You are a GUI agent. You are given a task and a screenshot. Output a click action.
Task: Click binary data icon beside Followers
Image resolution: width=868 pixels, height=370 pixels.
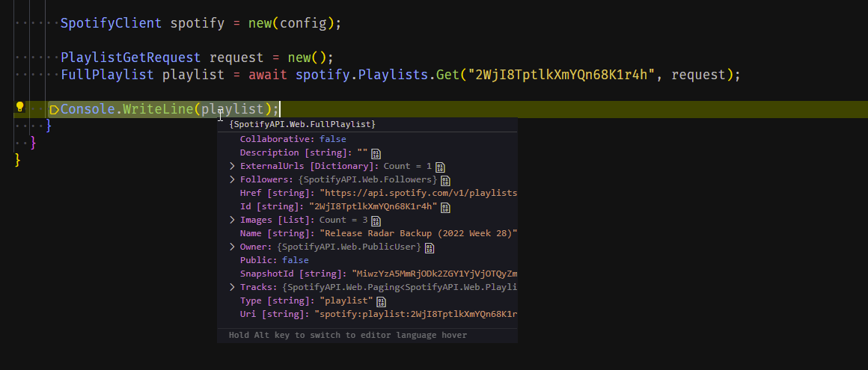[x=445, y=180]
